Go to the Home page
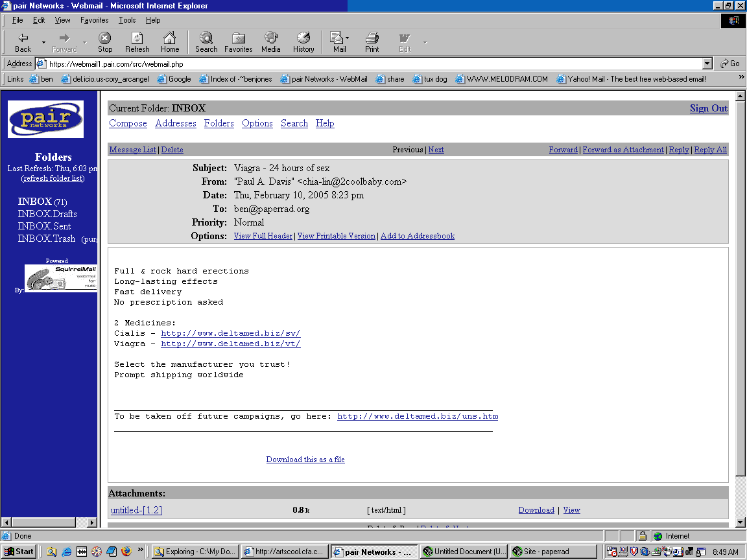This screenshot has height=560, width=747. coord(170,42)
